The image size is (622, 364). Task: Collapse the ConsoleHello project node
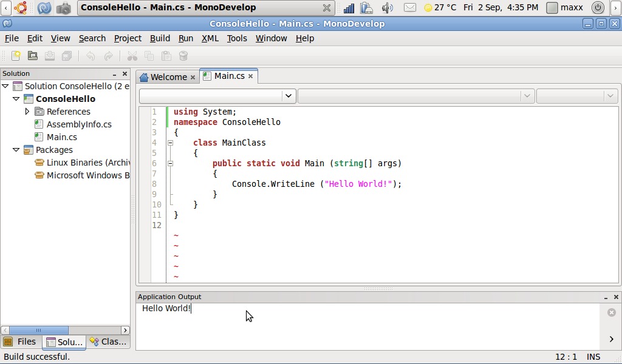click(x=16, y=99)
